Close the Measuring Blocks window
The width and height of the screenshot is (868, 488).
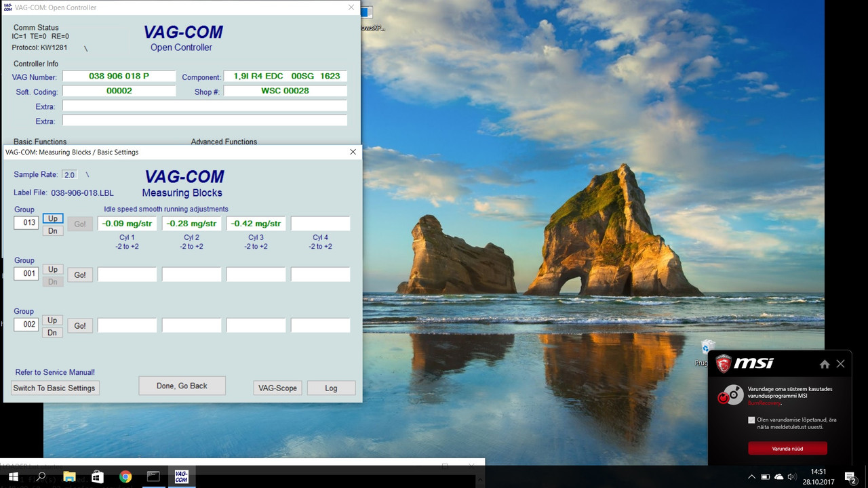pos(353,152)
